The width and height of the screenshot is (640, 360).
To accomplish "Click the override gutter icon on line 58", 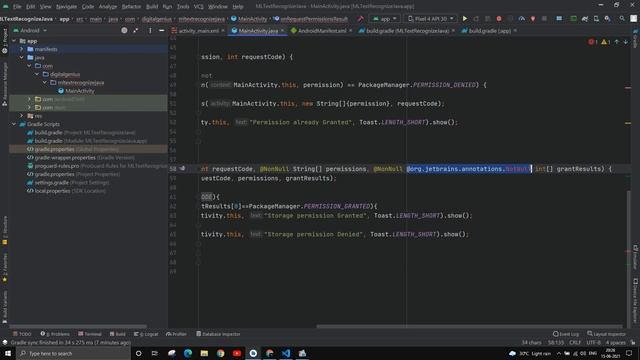I will [x=182, y=168].
